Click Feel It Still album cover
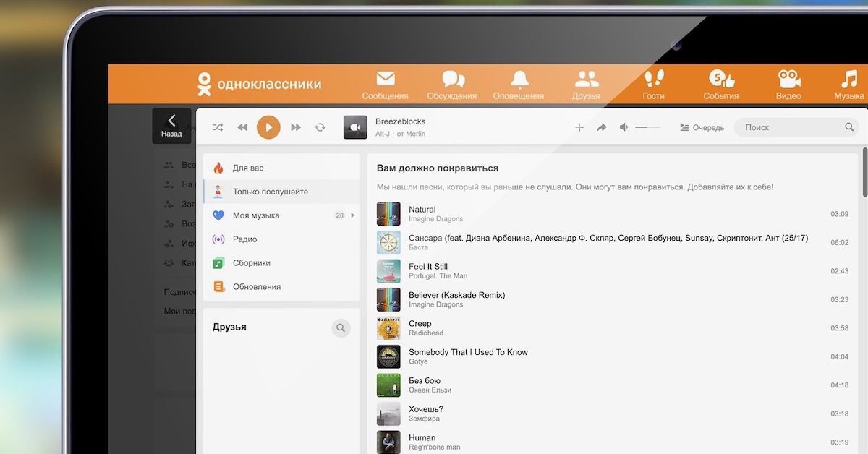The height and width of the screenshot is (454, 868). pos(388,271)
